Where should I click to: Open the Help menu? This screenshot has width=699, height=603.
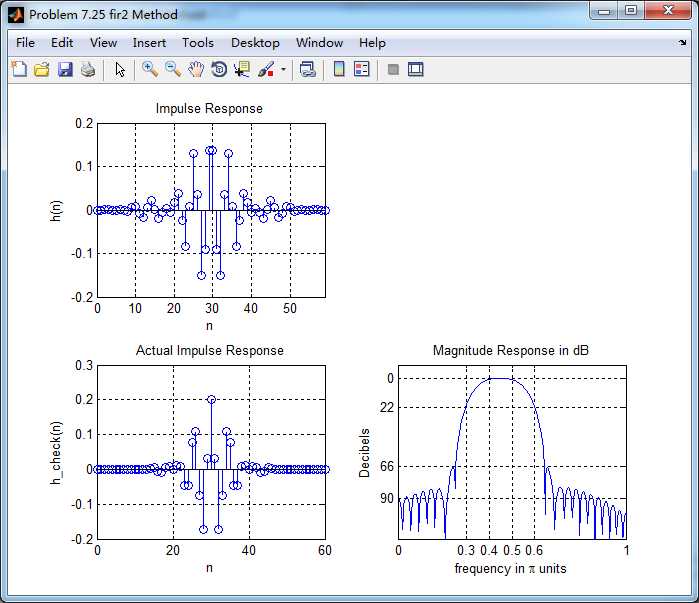(372, 43)
